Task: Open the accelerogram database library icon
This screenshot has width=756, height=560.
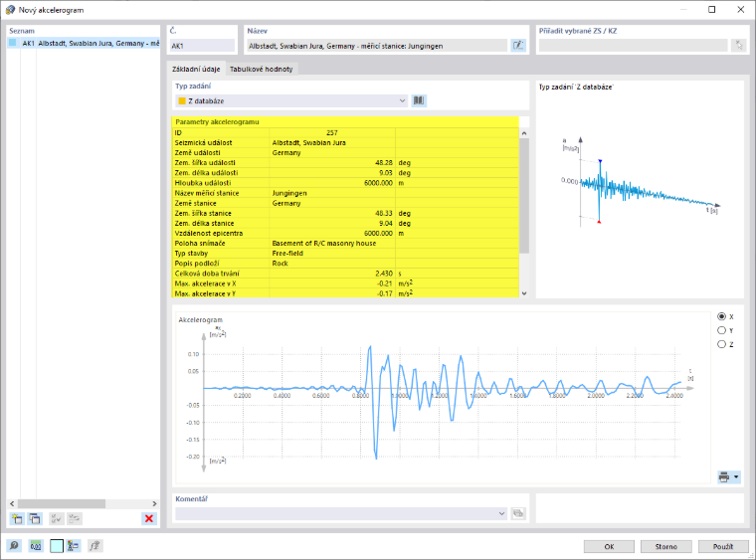Action: click(419, 100)
